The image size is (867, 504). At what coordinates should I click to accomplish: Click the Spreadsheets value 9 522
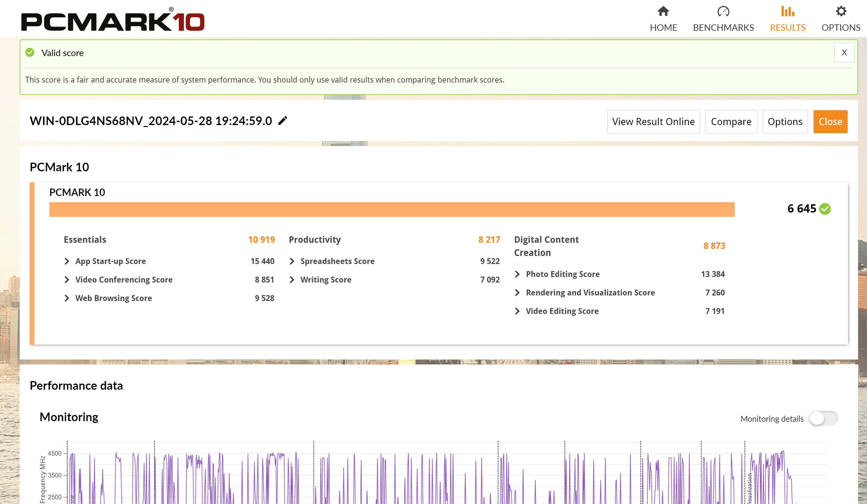tap(490, 261)
